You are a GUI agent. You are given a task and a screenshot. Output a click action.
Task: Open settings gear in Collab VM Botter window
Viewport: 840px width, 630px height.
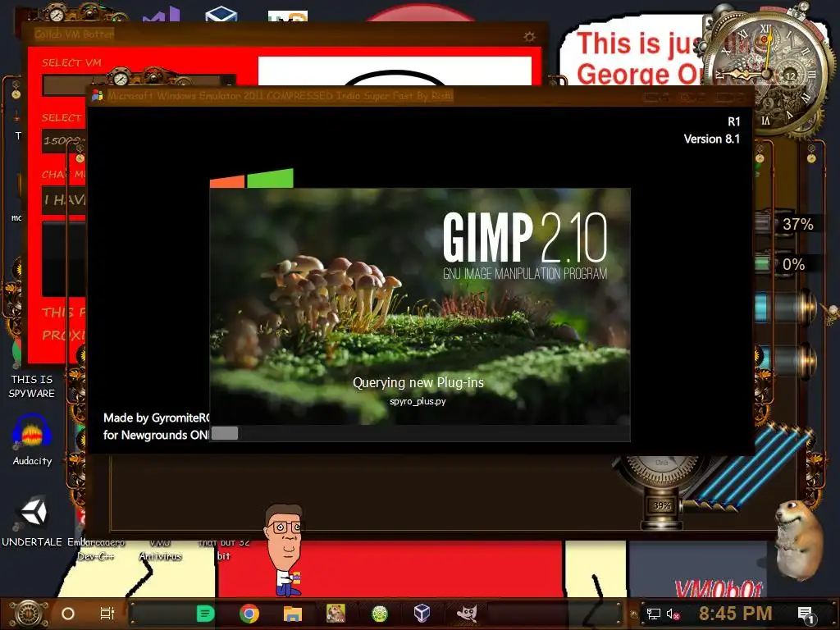point(529,36)
